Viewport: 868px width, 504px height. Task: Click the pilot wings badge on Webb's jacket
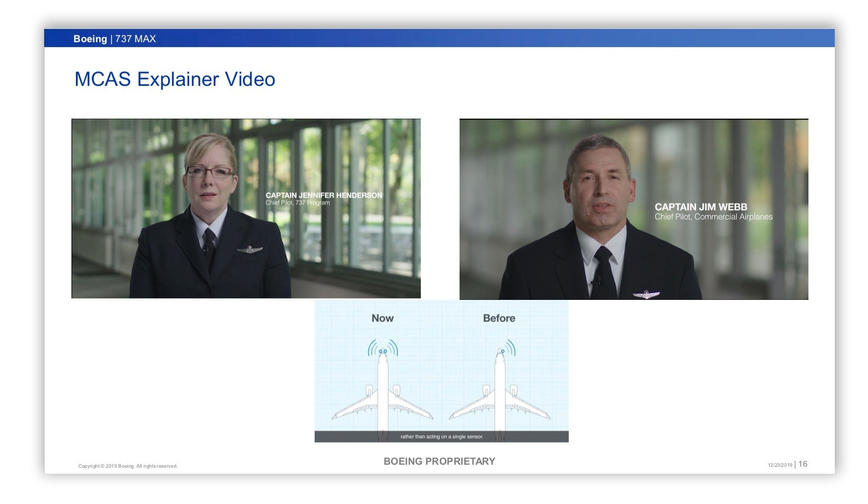coord(646,294)
